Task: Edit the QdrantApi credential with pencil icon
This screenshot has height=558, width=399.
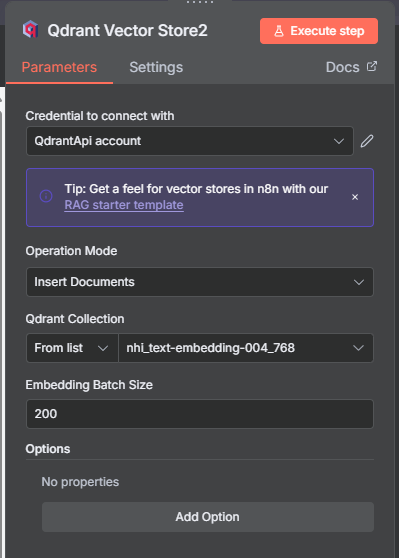Action: (x=367, y=141)
